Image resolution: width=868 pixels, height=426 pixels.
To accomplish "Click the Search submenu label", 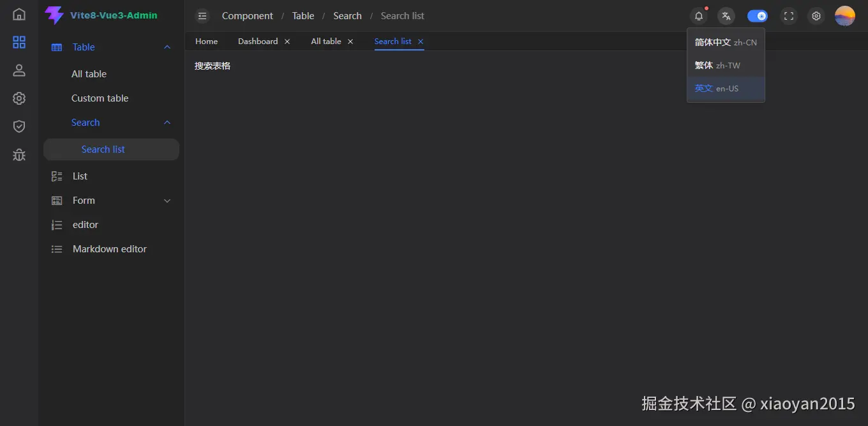I will pyautogui.click(x=86, y=123).
